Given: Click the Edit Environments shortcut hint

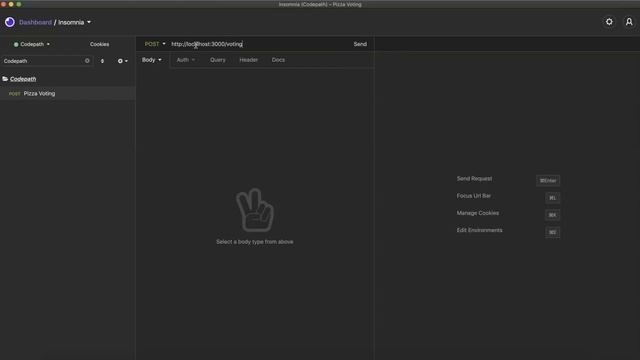Looking at the screenshot, I should (x=479, y=230).
